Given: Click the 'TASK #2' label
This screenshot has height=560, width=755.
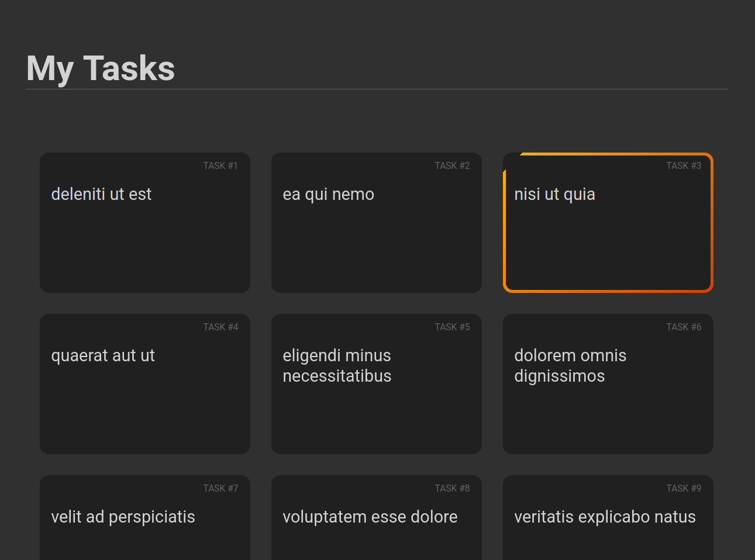Looking at the screenshot, I should (x=452, y=166).
